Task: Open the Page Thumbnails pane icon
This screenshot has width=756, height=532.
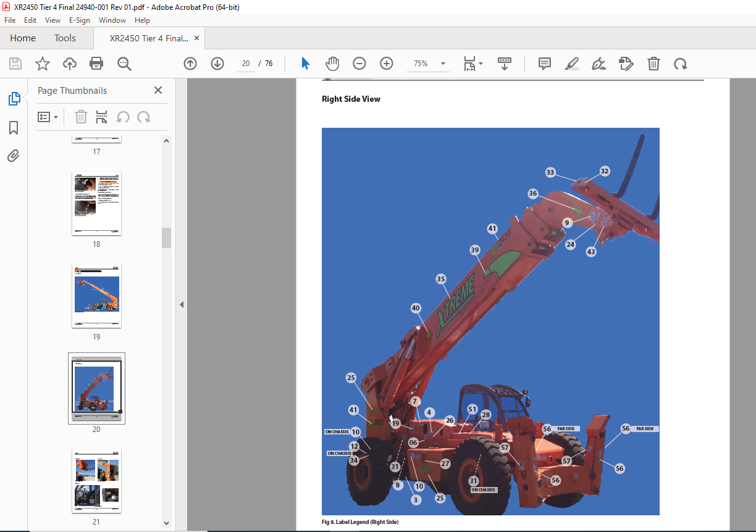Action: [14, 99]
